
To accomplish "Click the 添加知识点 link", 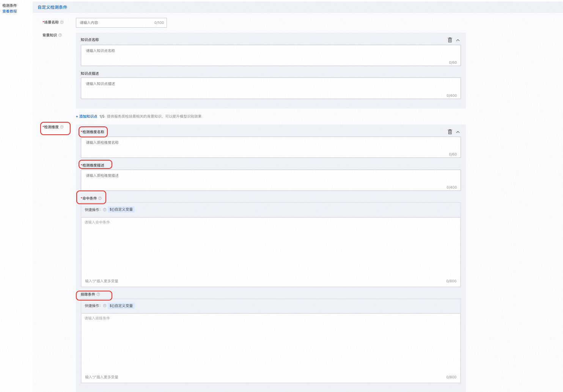I will tap(87, 116).
